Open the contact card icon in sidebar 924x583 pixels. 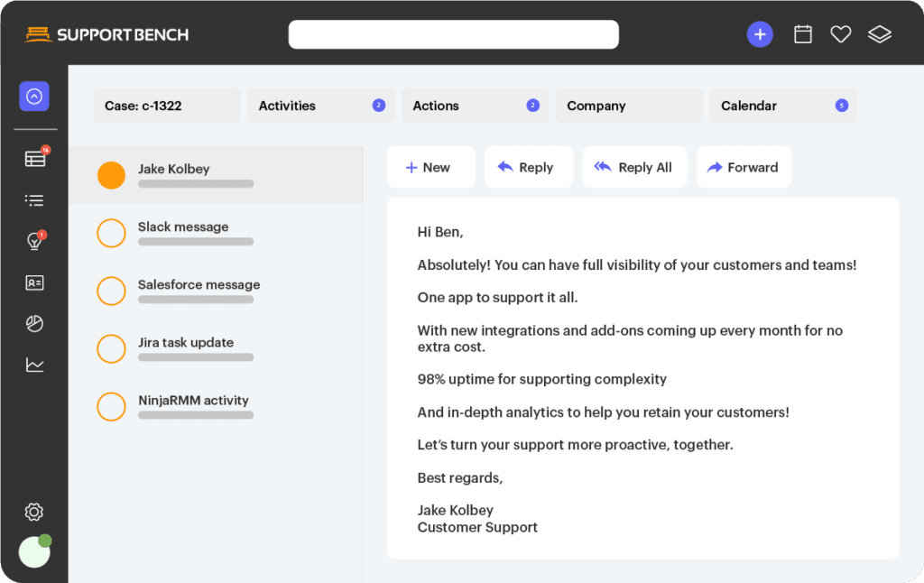(x=34, y=282)
